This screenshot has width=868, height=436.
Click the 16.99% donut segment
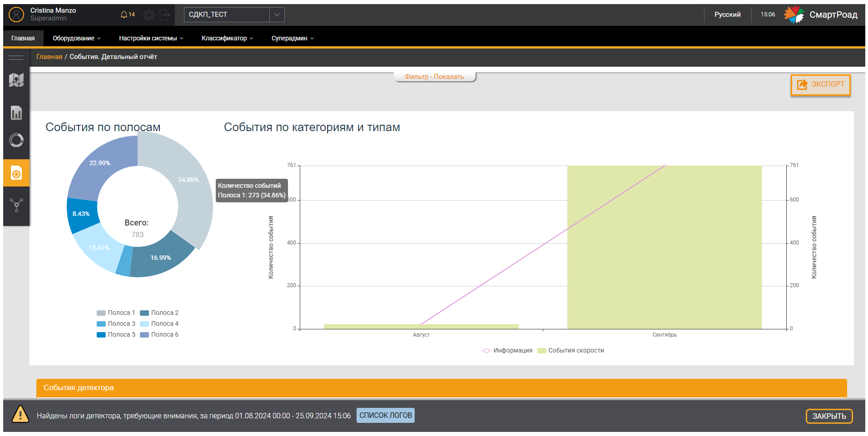point(161,258)
